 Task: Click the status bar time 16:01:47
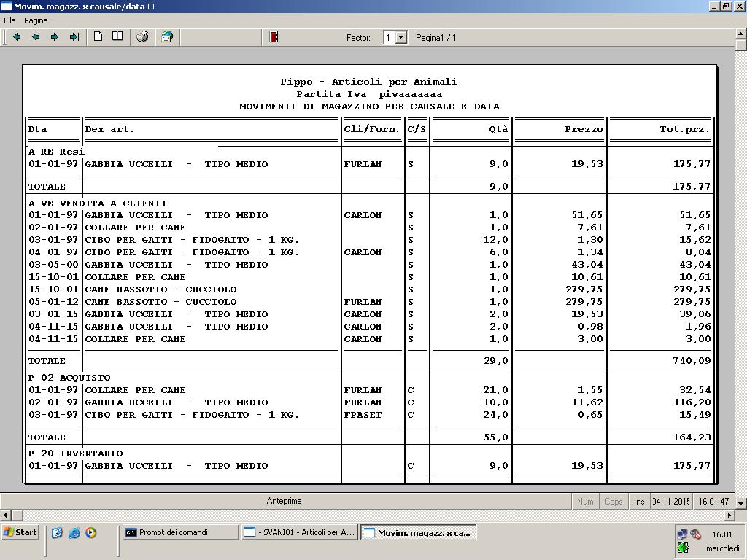point(713,502)
